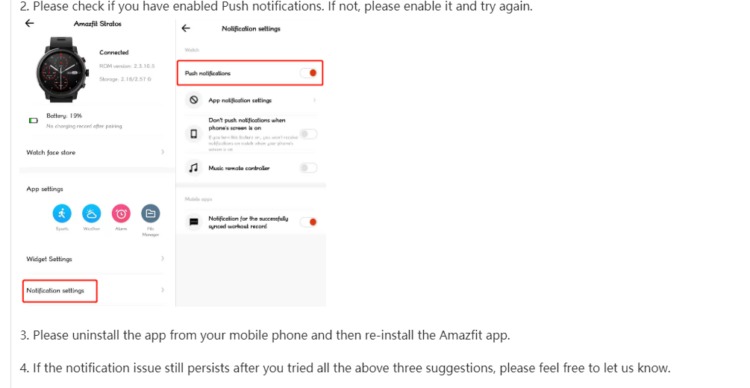Open the Sports app icon
The height and width of the screenshot is (388, 750).
pyautogui.click(x=62, y=213)
